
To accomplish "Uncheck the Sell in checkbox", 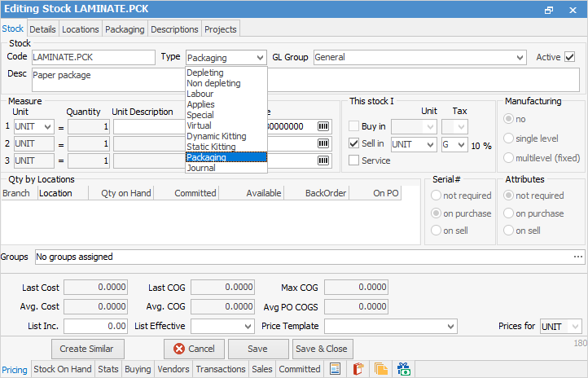I will [x=353, y=143].
